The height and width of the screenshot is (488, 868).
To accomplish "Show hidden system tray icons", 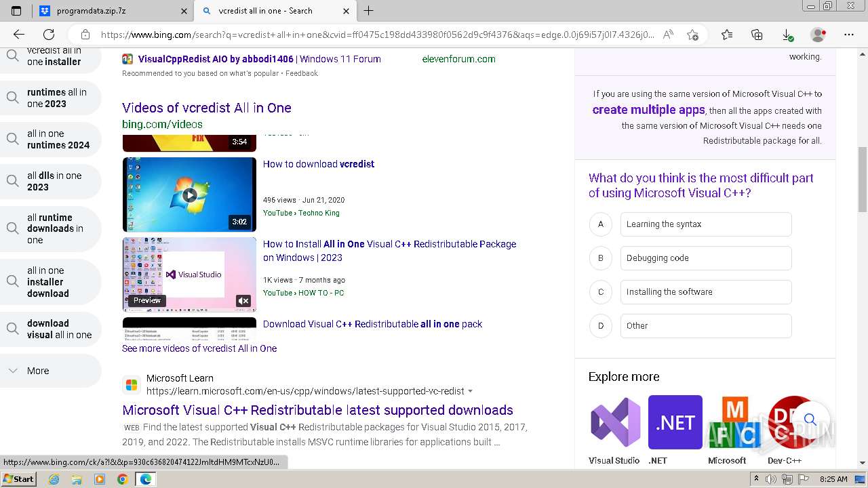I will point(757,479).
